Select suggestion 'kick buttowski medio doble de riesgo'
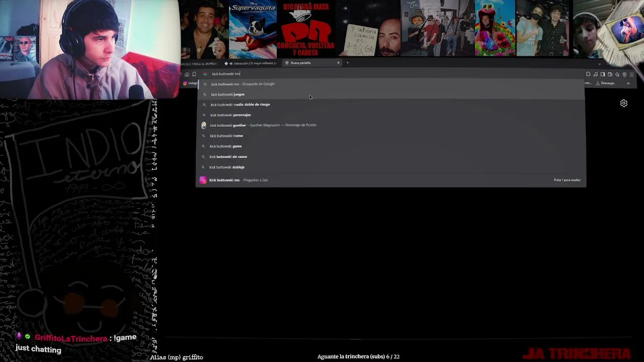 [x=391, y=105]
